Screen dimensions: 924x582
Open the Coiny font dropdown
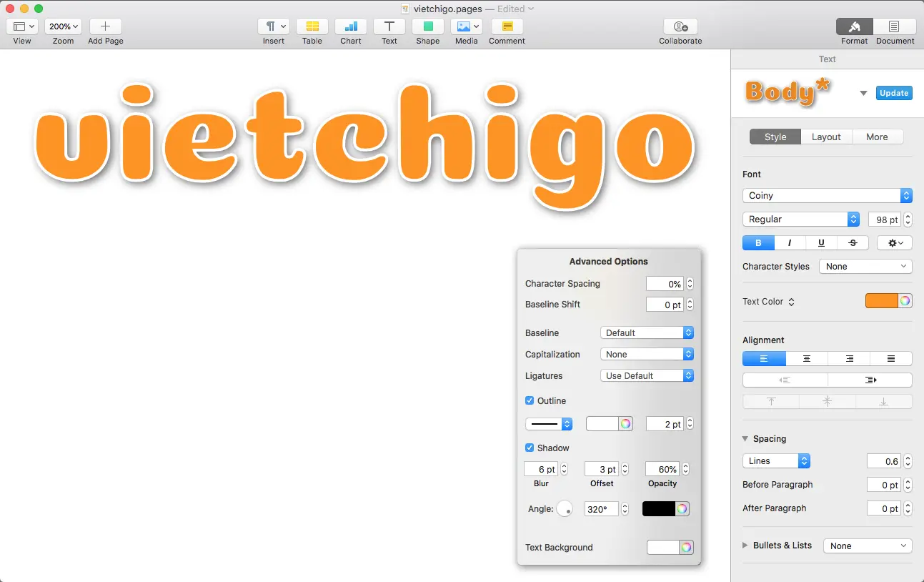point(827,196)
